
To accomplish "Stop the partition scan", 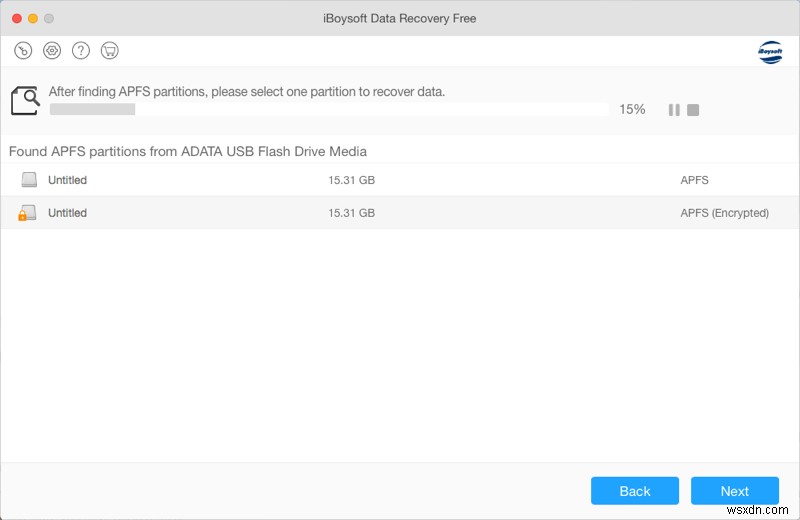I will pyautogui.click(x=693, y=110).
